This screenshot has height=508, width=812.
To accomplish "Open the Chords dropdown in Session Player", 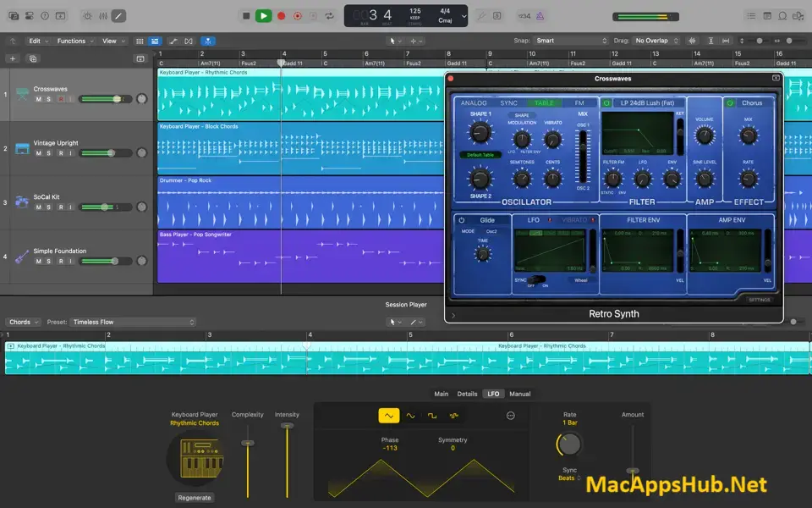I will (24, 322).
